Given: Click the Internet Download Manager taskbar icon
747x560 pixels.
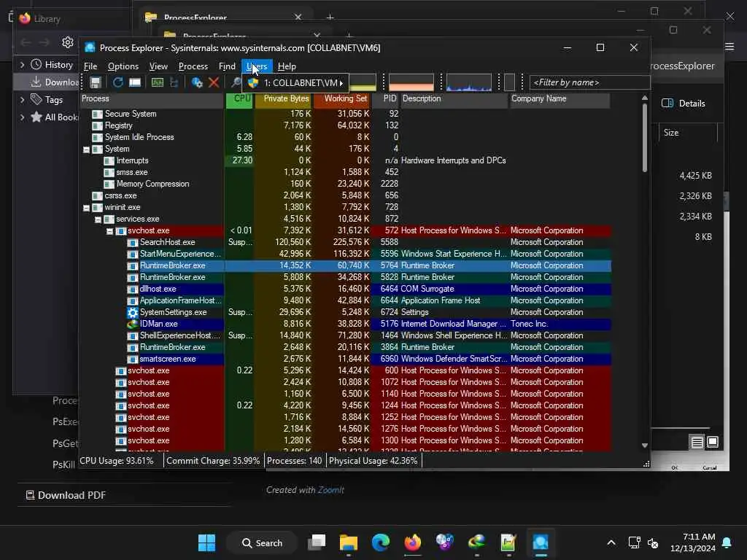Looking at the screenshot, I should pos(476,542).
